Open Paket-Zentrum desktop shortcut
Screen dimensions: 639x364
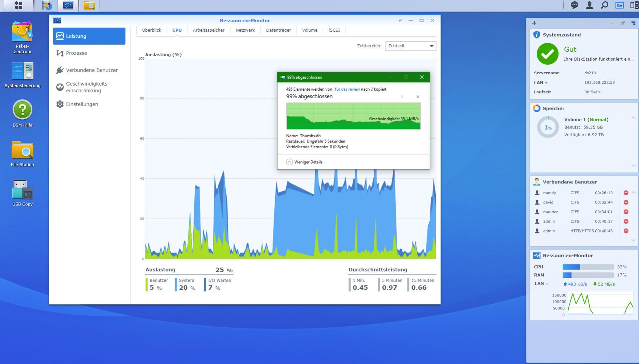coord(23,37)
